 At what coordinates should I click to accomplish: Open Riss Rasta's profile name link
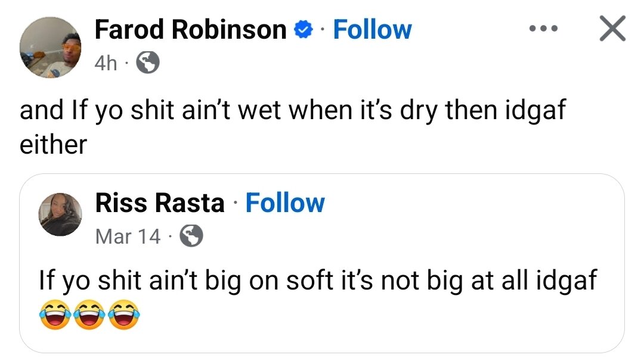pyautogui.click(x=160, y=203)
